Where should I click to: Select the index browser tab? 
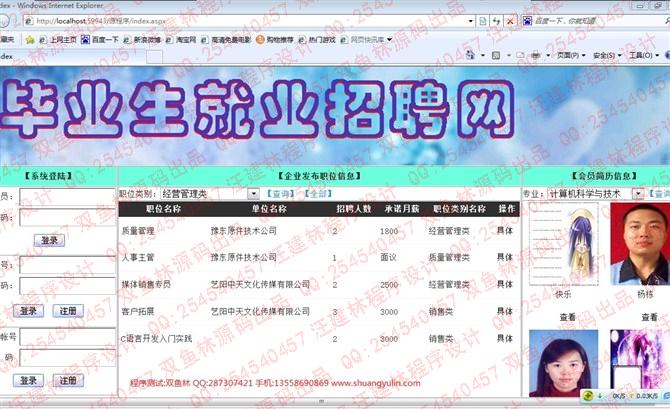pyautogui.click(x=72, y=56)
